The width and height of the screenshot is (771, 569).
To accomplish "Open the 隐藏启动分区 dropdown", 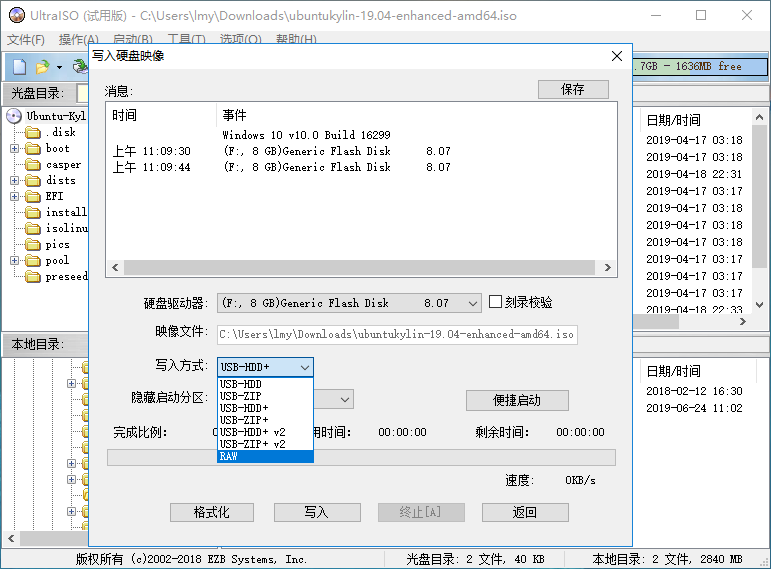I will [345, 399].
